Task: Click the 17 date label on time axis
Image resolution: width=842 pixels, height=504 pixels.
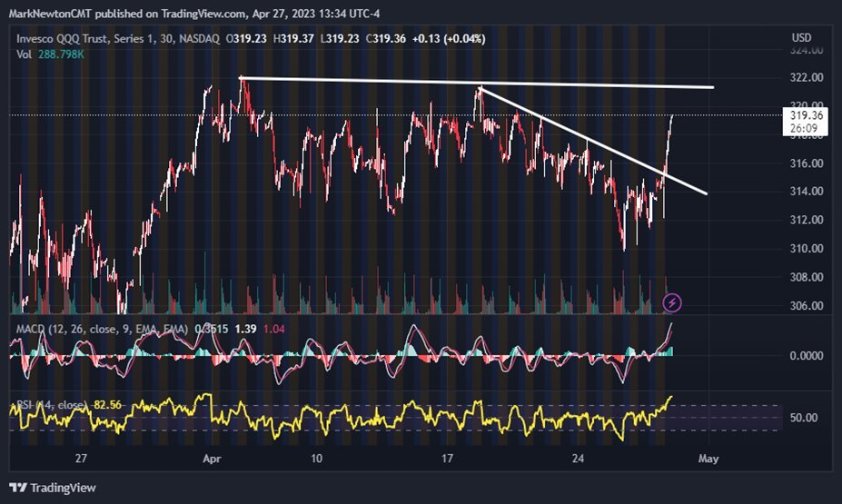Action: click(x=447, y=459)
